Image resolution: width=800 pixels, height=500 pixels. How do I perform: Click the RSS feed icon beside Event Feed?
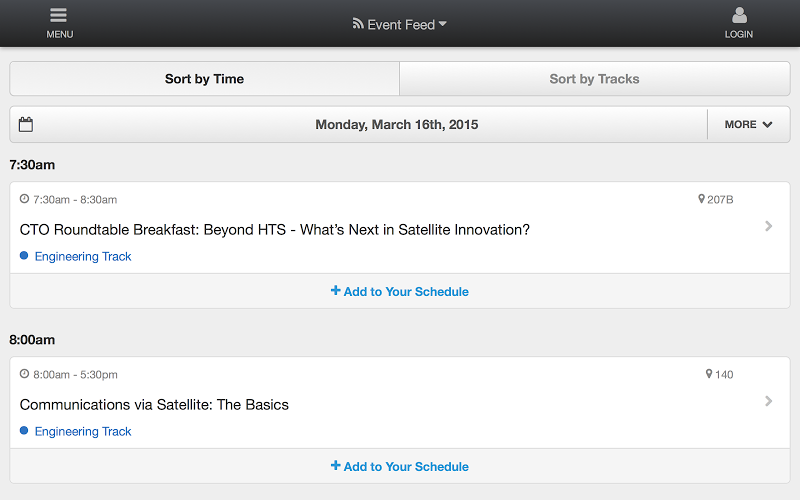point(358,23)
